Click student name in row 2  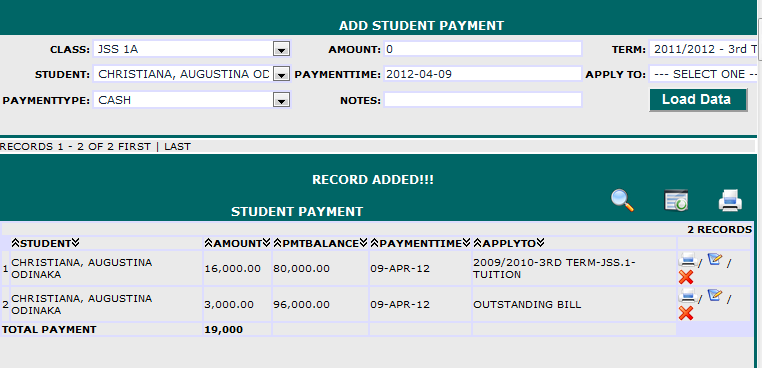(x=82, y=304)
